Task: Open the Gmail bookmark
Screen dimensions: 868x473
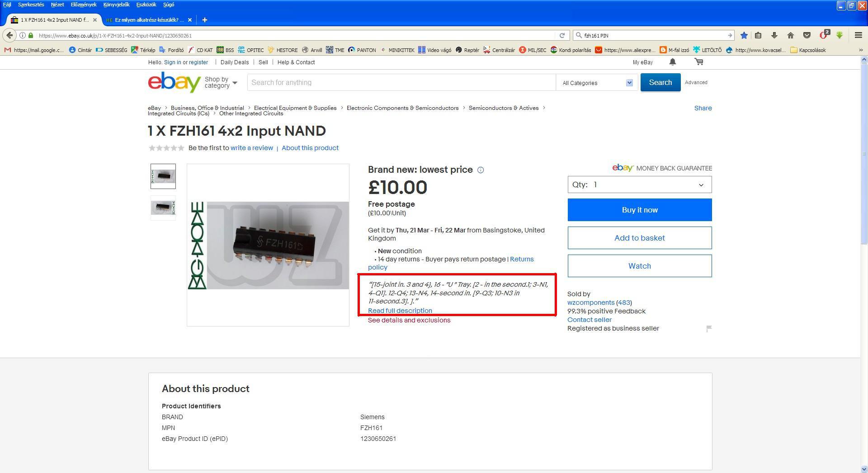Action: 34,50
